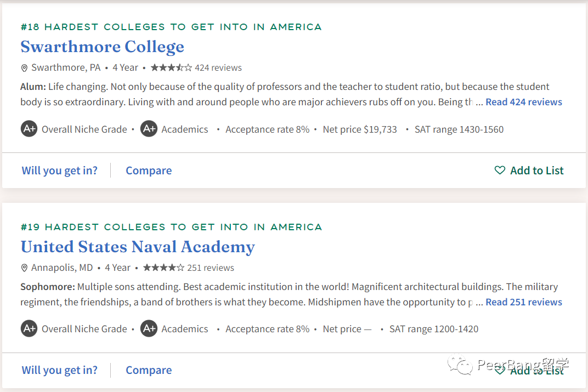
Task: Click the Naval Academy's star rating icons
Action: tap(163, 268)
